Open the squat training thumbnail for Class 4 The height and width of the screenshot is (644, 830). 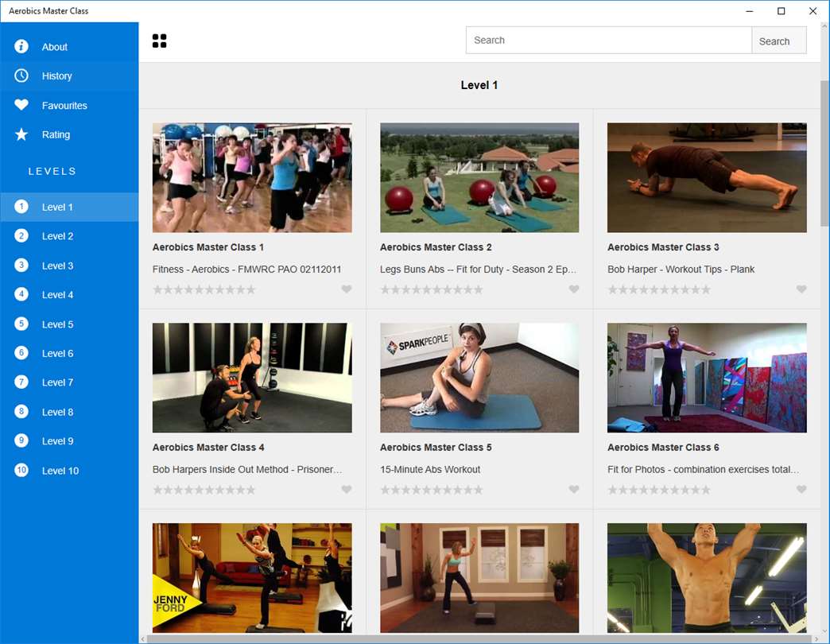point(252,378)
